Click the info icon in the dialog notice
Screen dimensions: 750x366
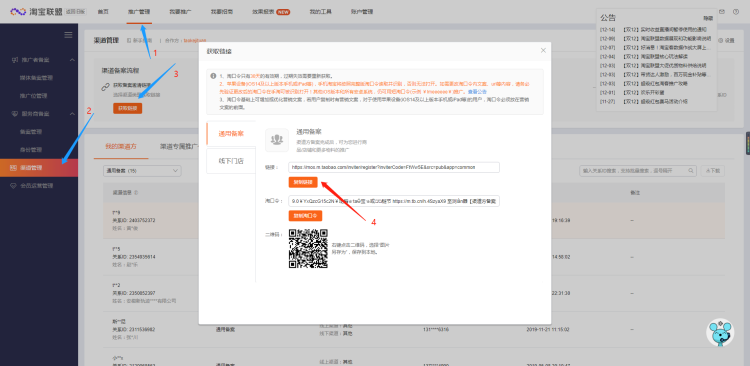[213, 76]
